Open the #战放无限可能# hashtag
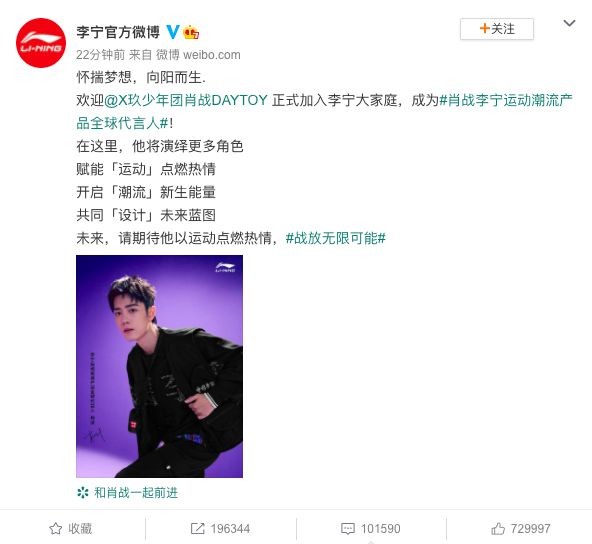 336,238
